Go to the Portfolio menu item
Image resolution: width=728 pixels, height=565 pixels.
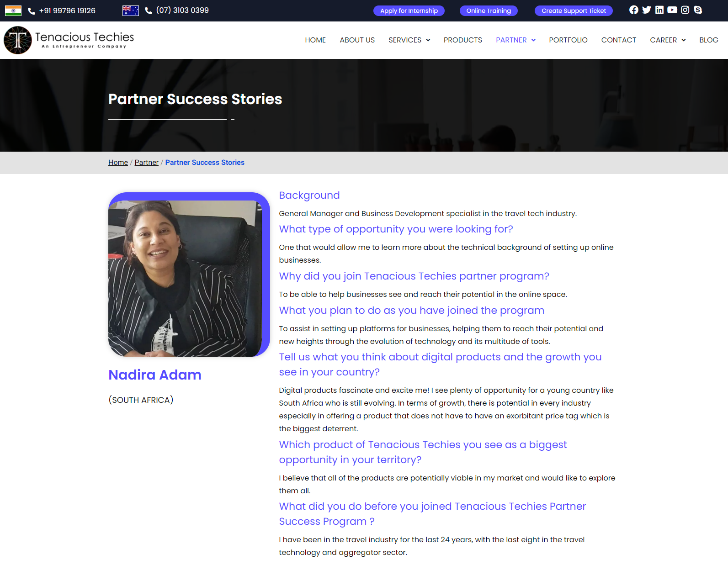[568, 40]
